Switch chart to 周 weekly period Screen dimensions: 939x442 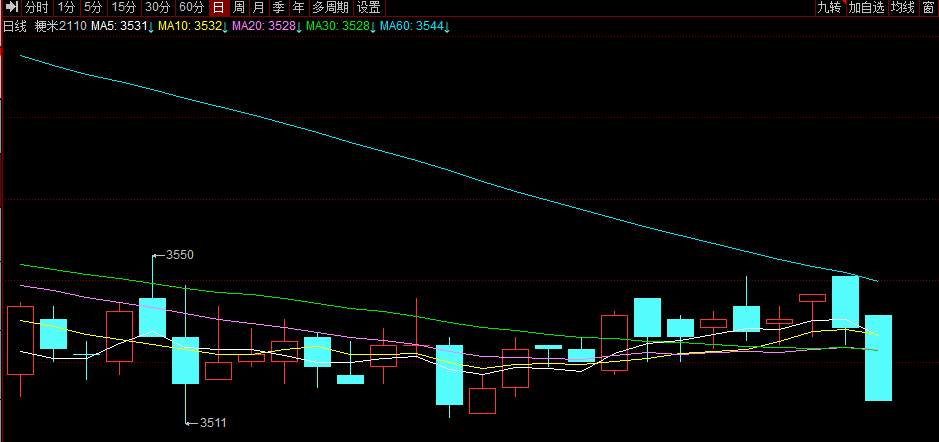238,8
